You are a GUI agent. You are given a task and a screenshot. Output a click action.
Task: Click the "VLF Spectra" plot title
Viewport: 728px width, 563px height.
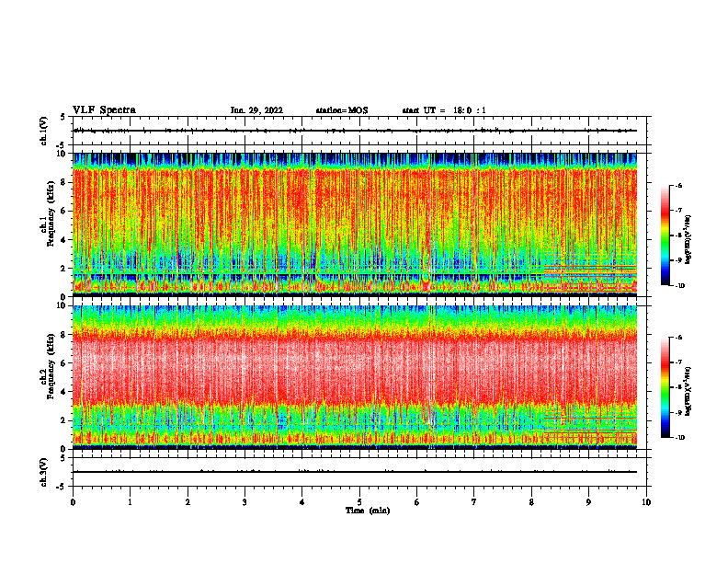click(104, 110)
